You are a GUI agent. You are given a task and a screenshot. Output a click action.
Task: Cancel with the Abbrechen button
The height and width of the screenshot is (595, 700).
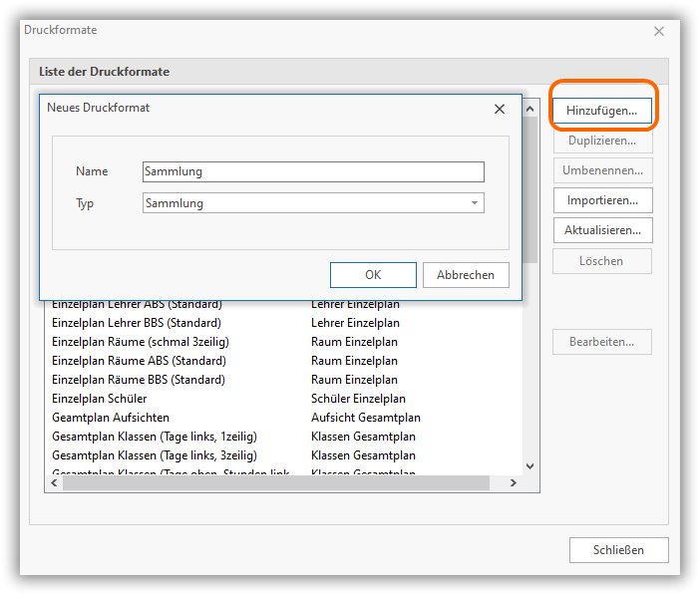click(x=465, y=275)
